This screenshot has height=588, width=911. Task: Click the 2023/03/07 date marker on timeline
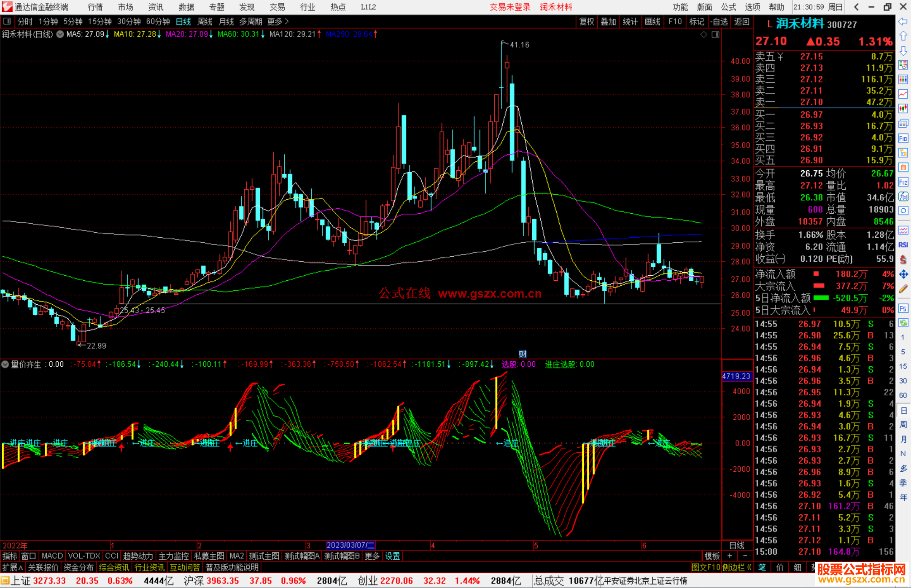(x=350, y=545)
